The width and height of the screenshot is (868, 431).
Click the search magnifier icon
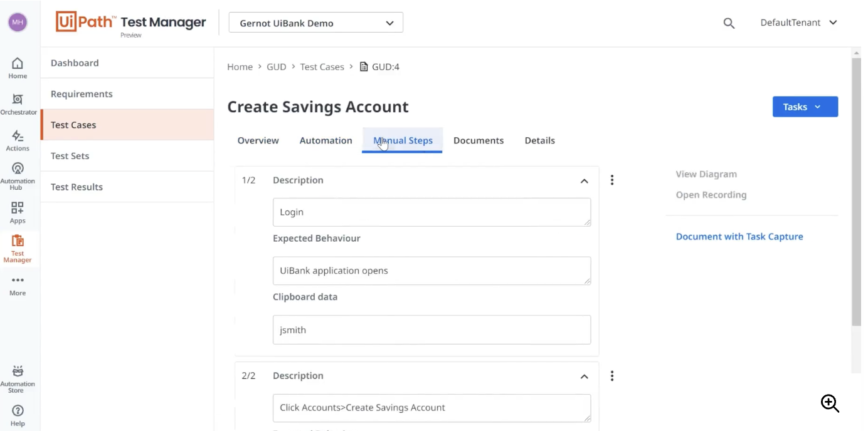coord(729,23)
